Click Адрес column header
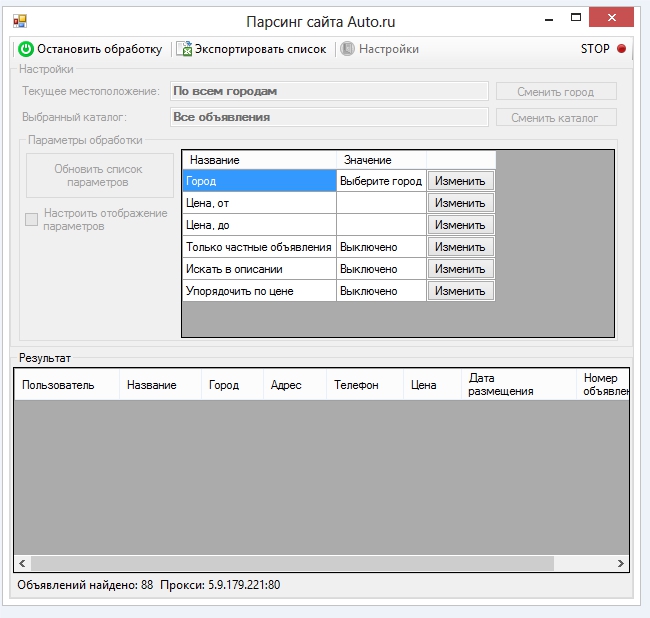Viewport: 650px width, 618px height. point(295,385)
